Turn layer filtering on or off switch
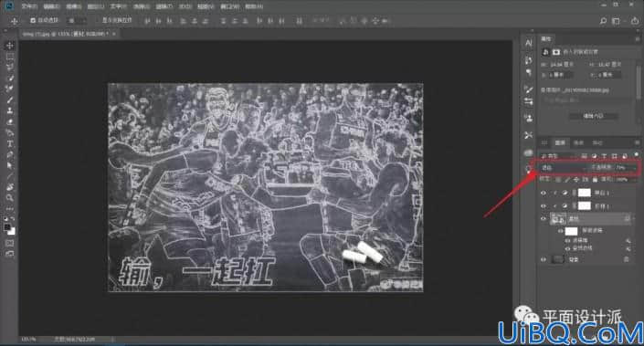 (x=636, y=154)
